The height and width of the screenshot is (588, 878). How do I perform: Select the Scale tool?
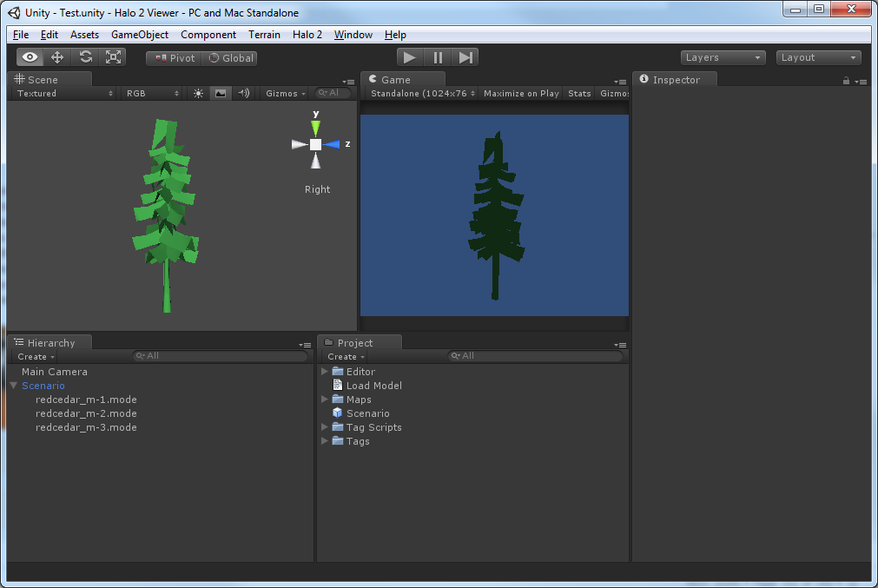(113, 57)
